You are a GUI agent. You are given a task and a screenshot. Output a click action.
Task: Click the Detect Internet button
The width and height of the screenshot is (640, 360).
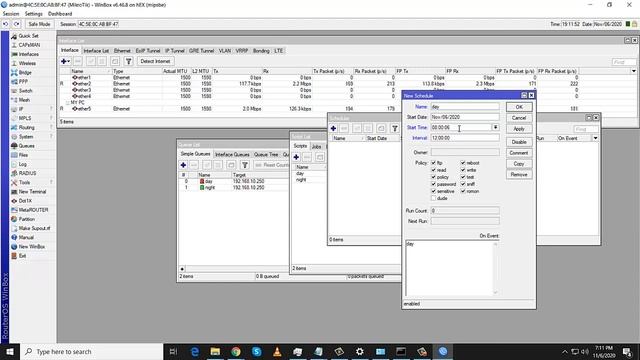point(155,61)
